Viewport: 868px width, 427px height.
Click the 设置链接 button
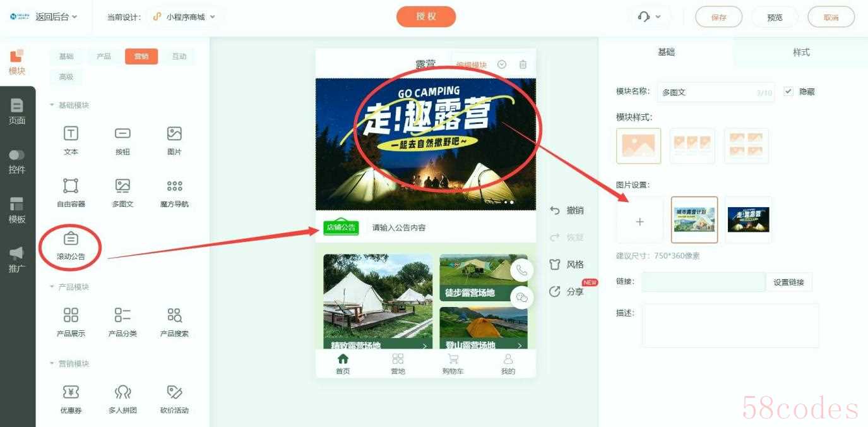pos(788,282)
